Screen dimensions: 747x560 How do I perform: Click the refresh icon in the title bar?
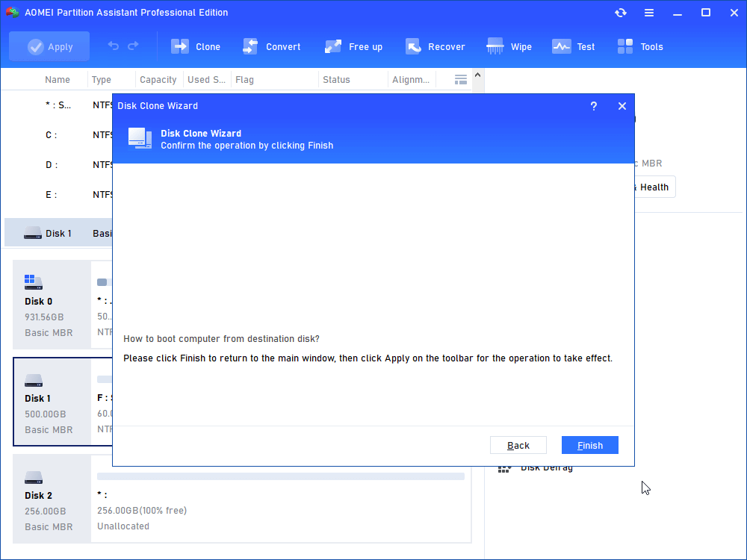tap(620, 13)
